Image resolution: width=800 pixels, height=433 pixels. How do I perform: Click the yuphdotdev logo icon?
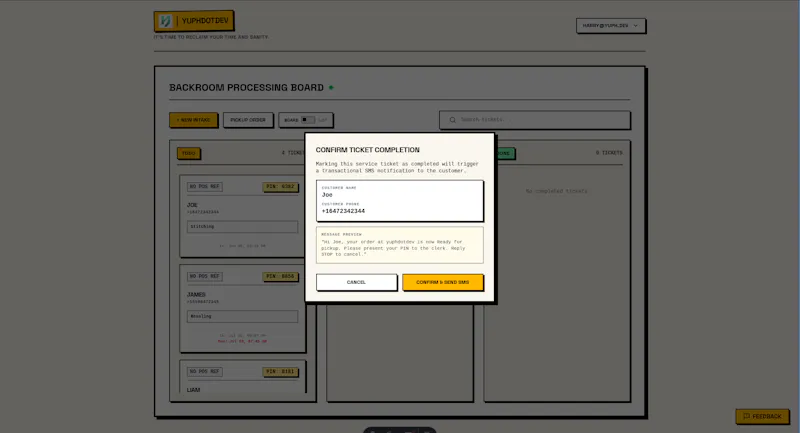[165, 21]
